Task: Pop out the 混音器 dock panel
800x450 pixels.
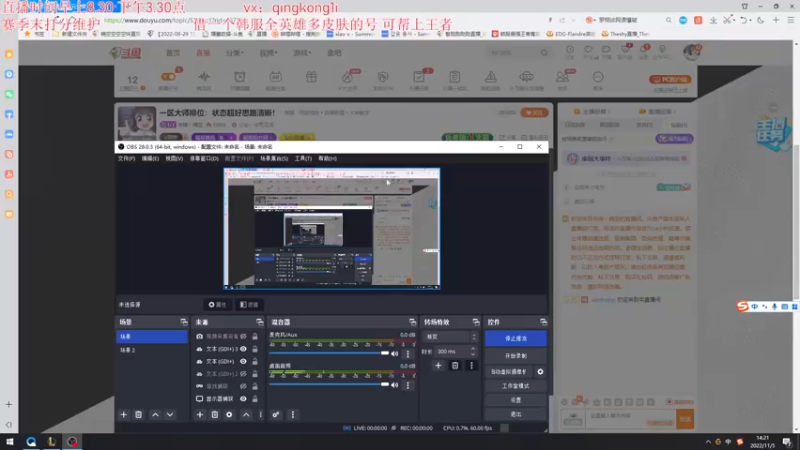Action: tap(412, 322)
